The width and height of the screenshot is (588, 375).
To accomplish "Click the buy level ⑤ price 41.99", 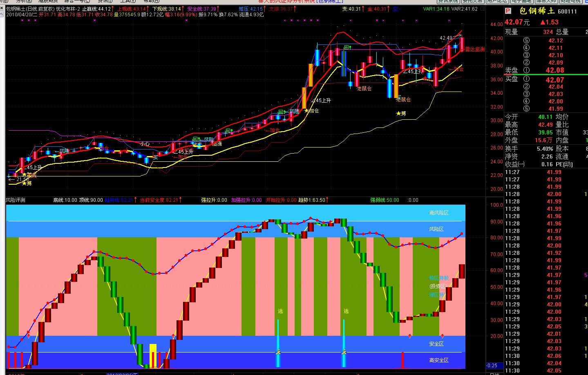I will point(556,109).
